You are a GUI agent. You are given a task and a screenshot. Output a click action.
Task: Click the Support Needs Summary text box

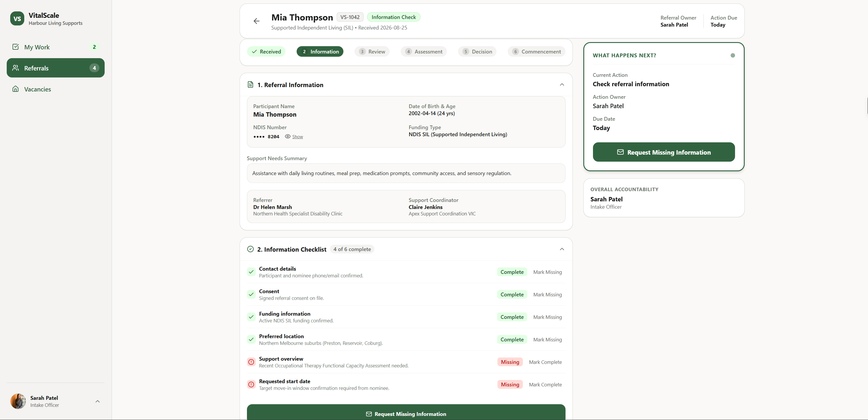tap(406, 173)
